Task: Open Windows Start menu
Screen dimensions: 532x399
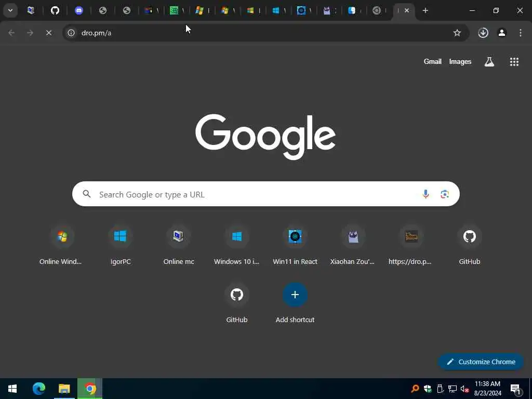Action: 12,389
